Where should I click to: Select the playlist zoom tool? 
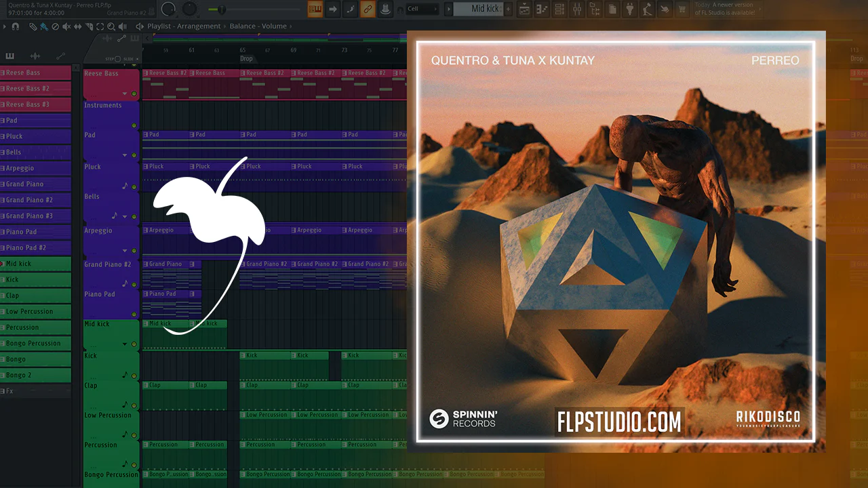[x=111, y=26]
